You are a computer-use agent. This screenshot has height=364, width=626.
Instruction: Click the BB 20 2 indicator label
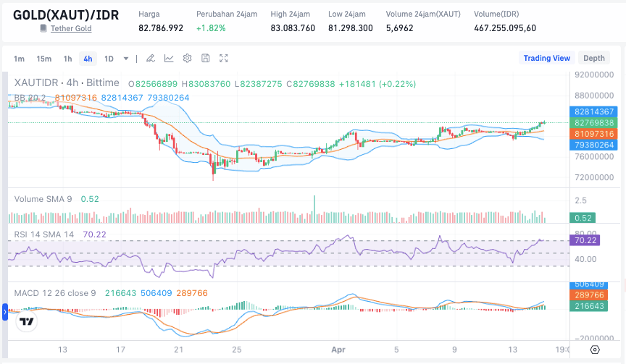pos(30,98)
